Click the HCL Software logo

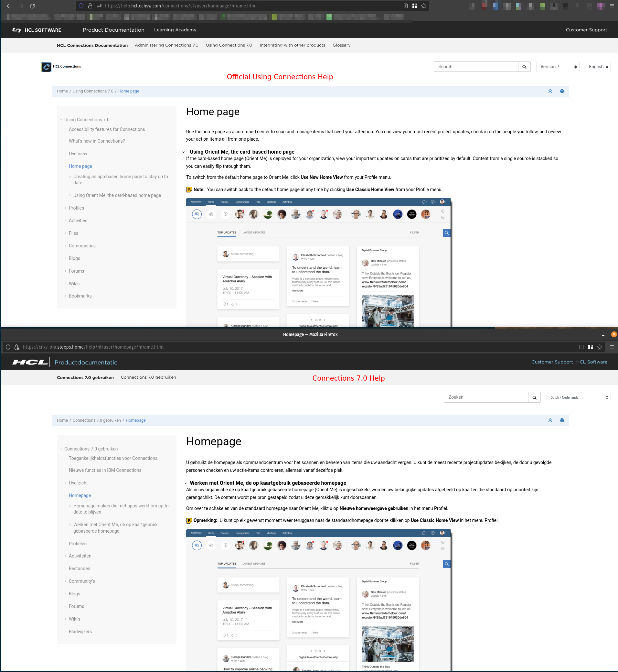click(x=37, y=30)
